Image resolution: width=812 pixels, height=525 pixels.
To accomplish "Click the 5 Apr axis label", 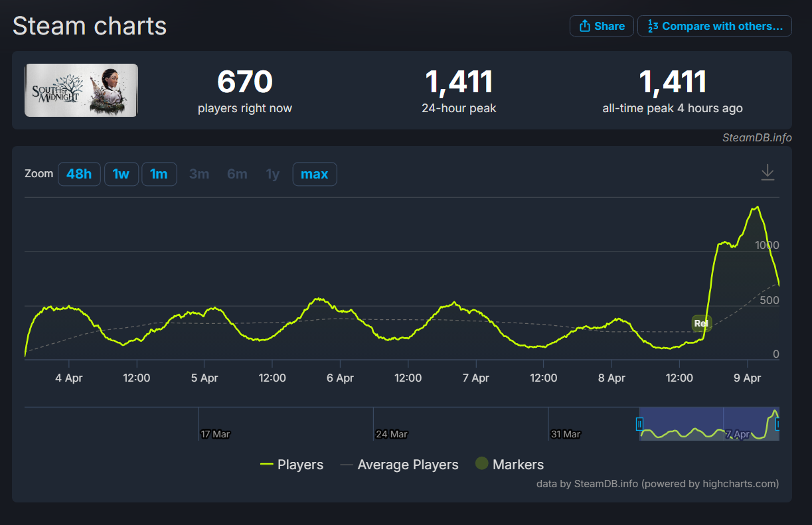I will pos(204,378).
